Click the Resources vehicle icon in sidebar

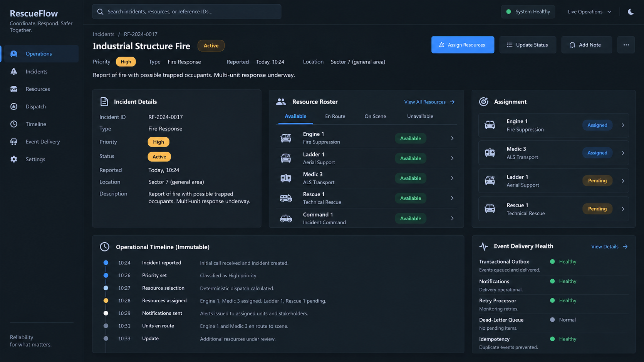click(14, 89)
